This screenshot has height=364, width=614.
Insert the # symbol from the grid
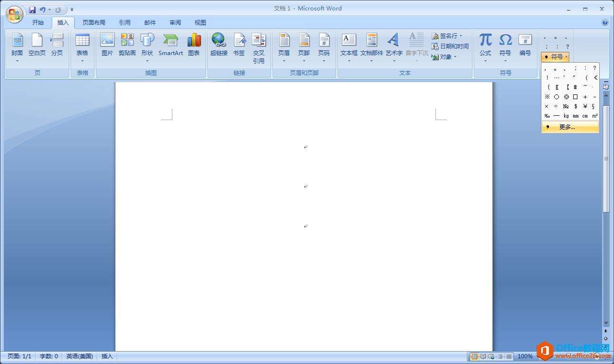[576, 87]
